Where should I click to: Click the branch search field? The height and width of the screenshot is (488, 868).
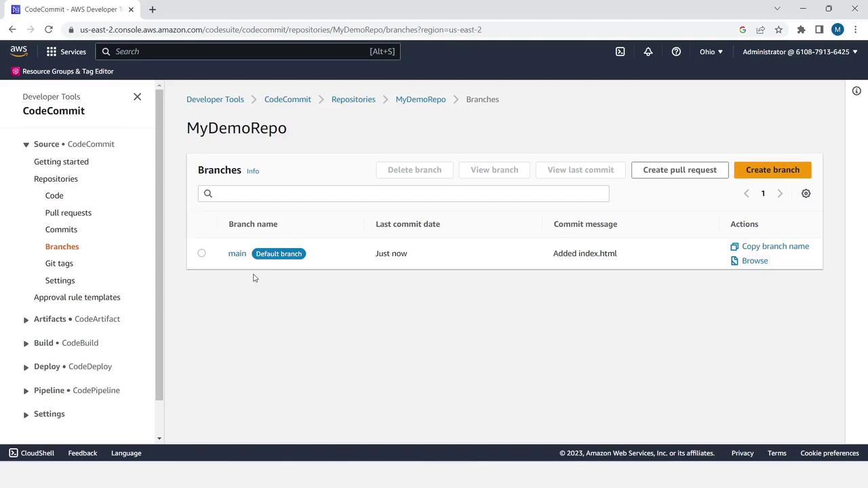click(x=403, y=194)
